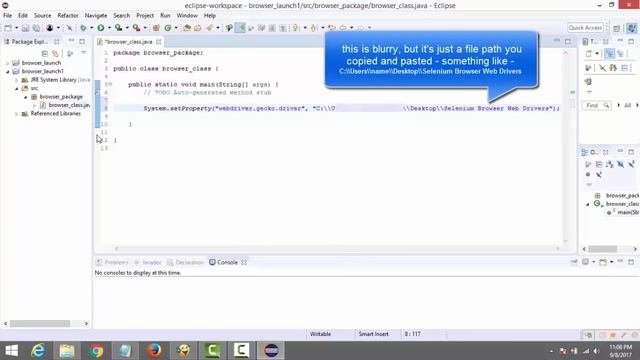Click the New Java Package icon
This screenshot has height=360, width=640.
(x=156, y=28)
